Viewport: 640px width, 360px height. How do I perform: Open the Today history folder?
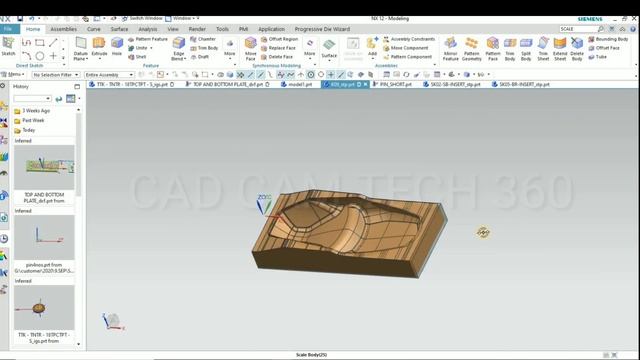(x=25, y=130)
